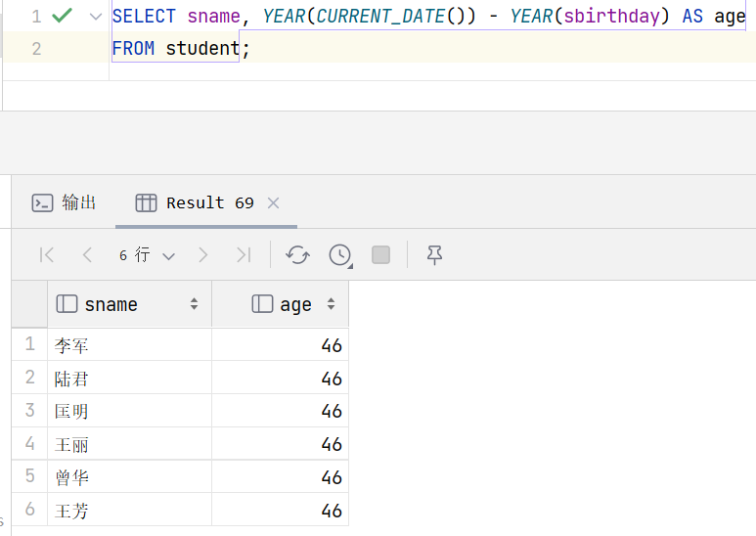The width and height of the screenshot is (756, 536).
Task: Go to first page of results
Action: [47, 254]
